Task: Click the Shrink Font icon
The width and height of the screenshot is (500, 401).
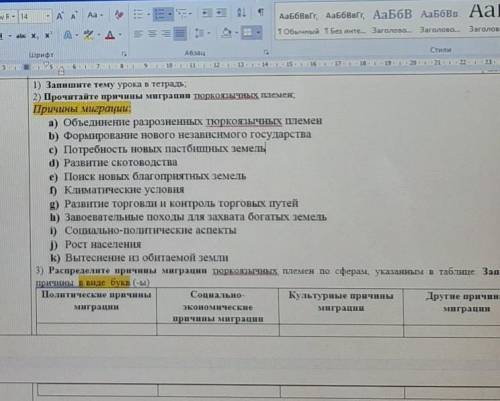Action: pyautogui.click(x=74, y=15)
